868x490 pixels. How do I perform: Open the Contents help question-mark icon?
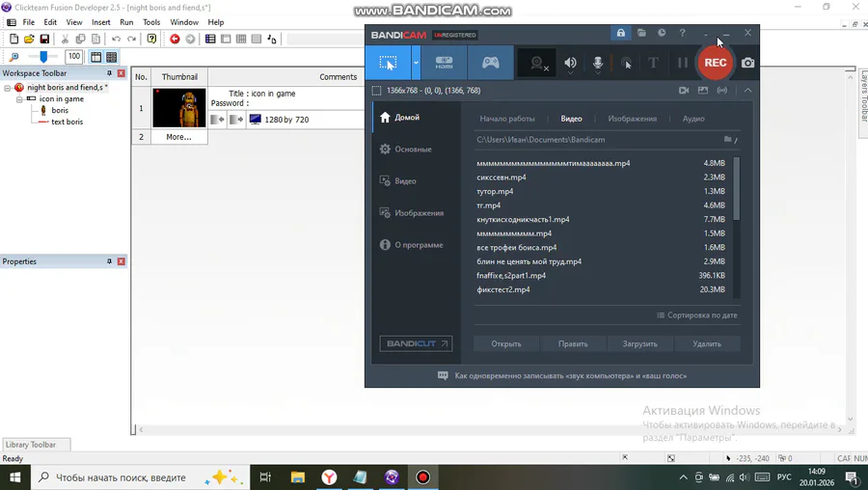coord(151,39)
